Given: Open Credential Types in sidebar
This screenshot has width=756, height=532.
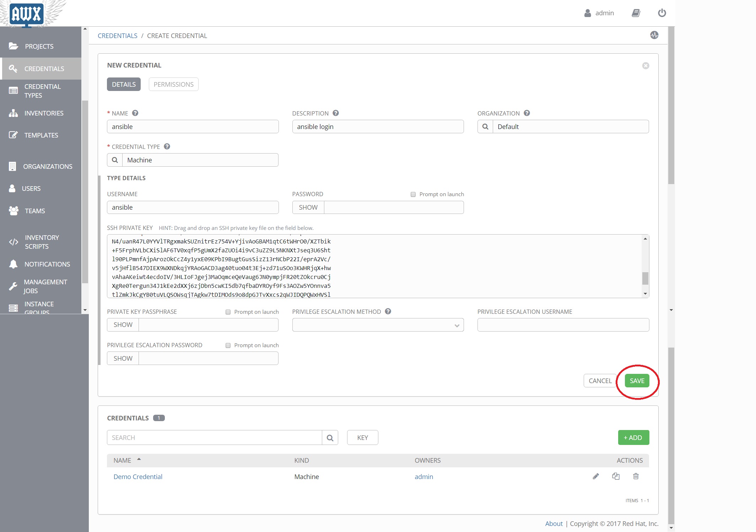Looking at the screenshot, I should tap(41, 91).
